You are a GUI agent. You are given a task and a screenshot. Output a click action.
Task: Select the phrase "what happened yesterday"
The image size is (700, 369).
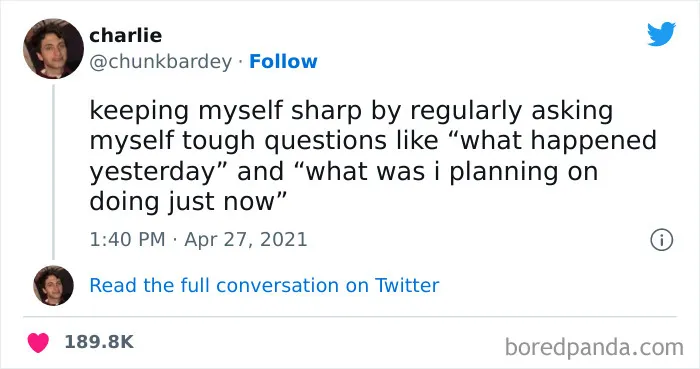click(373, 156)
